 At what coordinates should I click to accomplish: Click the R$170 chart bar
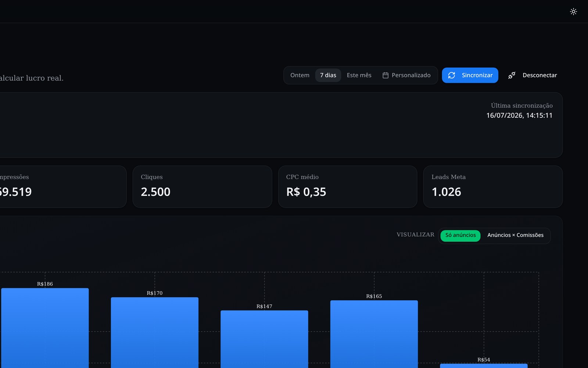click(x=155, y=333)
